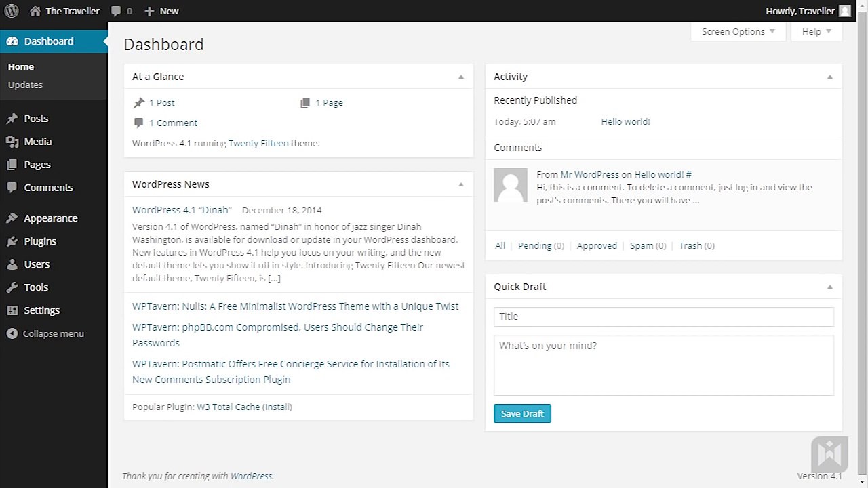The width and height of the screenshot is (868, 488).
Task: Focus the Quick Draft Title field
Action: (663, 317)
